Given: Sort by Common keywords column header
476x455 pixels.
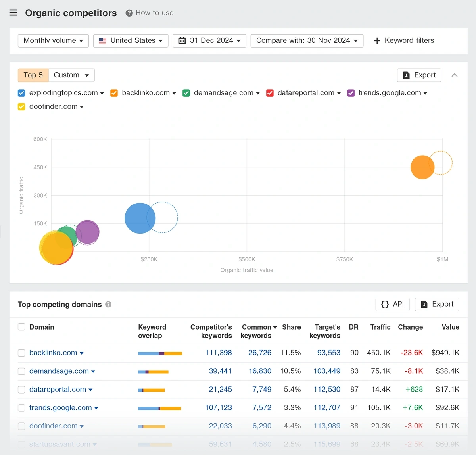Looking at the screenshot, I should 259,331.
